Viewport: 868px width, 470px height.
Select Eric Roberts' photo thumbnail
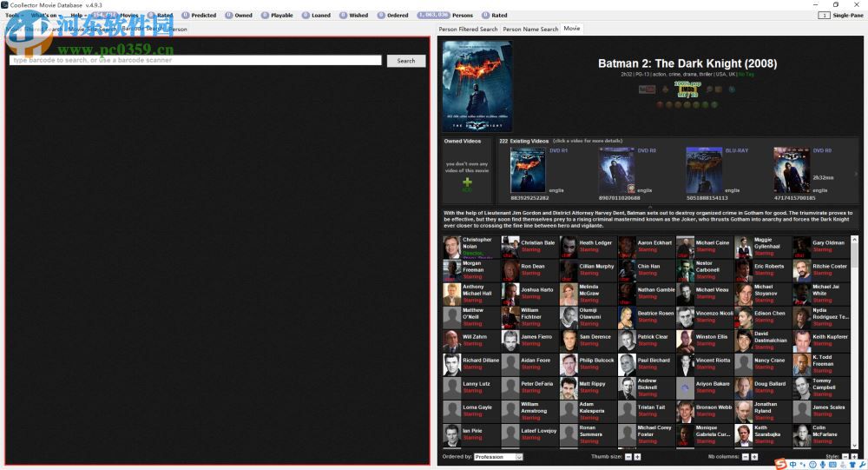[744, 271]
